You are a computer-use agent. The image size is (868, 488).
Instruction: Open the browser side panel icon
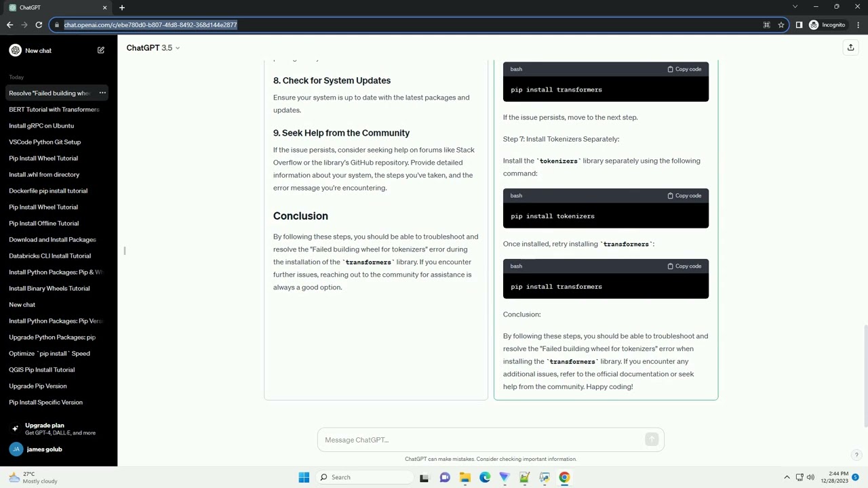point(799,25)
